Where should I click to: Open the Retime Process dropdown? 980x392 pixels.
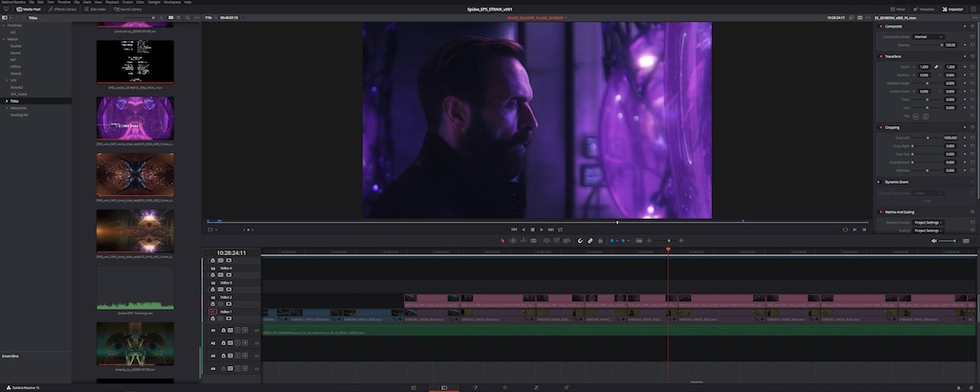tap(928, 222)
